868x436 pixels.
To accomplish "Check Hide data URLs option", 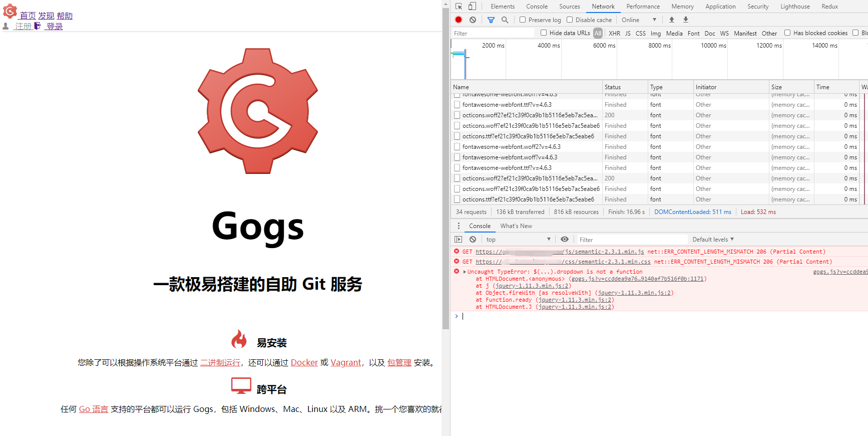I will pos(544,33).
